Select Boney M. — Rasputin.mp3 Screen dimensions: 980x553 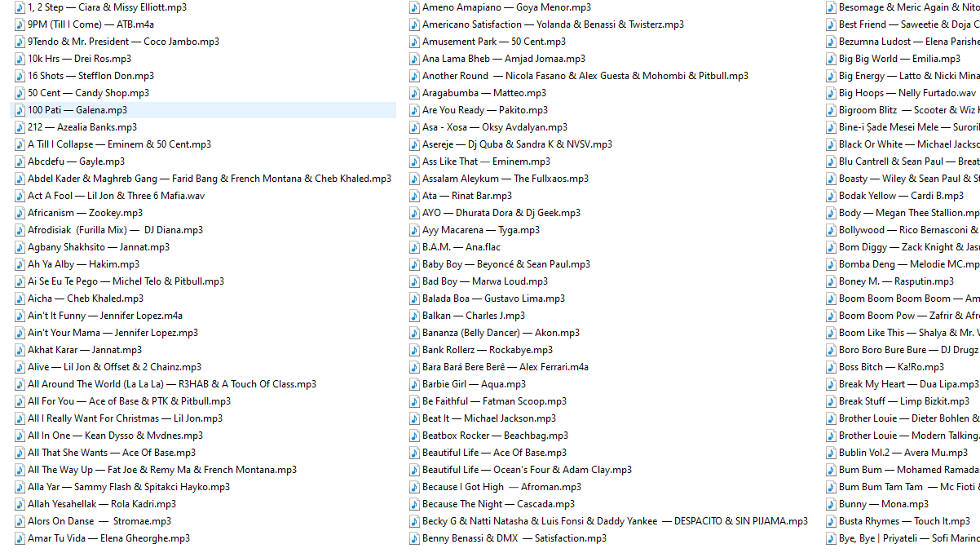(x=896, y=281)
